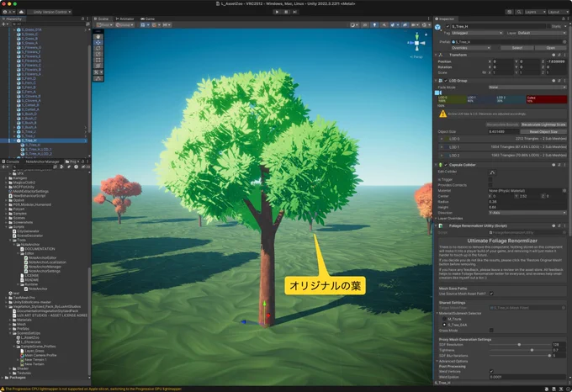Screen dimensions: 572x392
Task: Open the Fade Mode dropdown
Action: [527, 87]
